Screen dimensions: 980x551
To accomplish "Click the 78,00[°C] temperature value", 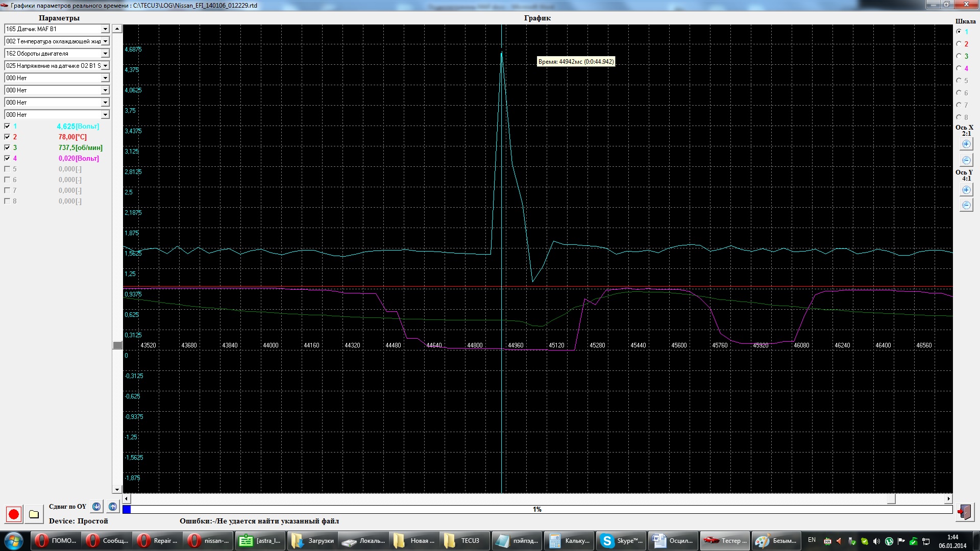I will click(72, 137).
